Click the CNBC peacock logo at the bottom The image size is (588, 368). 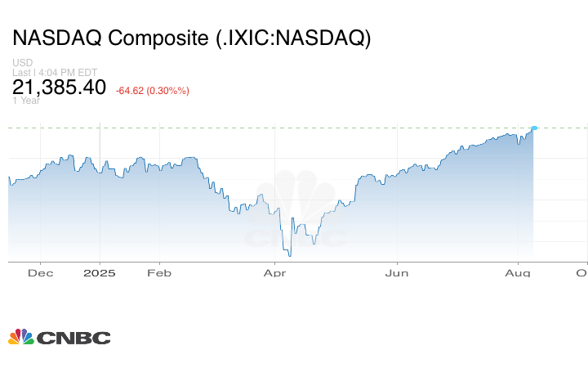(x=21, y=336)
